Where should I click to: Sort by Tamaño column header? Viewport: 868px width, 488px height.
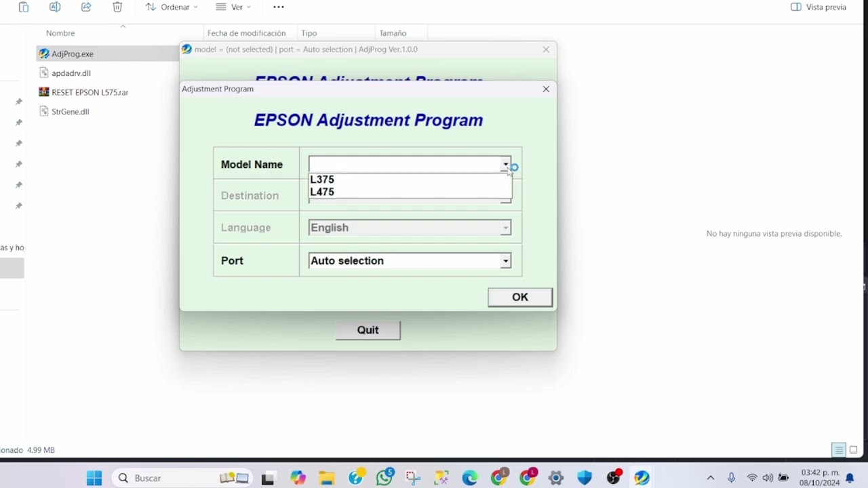pyautogui.click(x=393, y=33)
